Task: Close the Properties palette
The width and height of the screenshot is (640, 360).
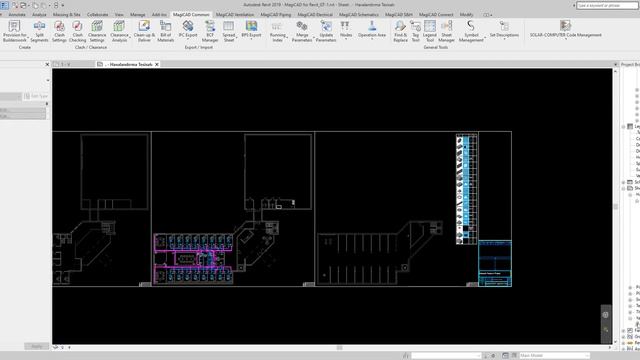Action: 47,64
